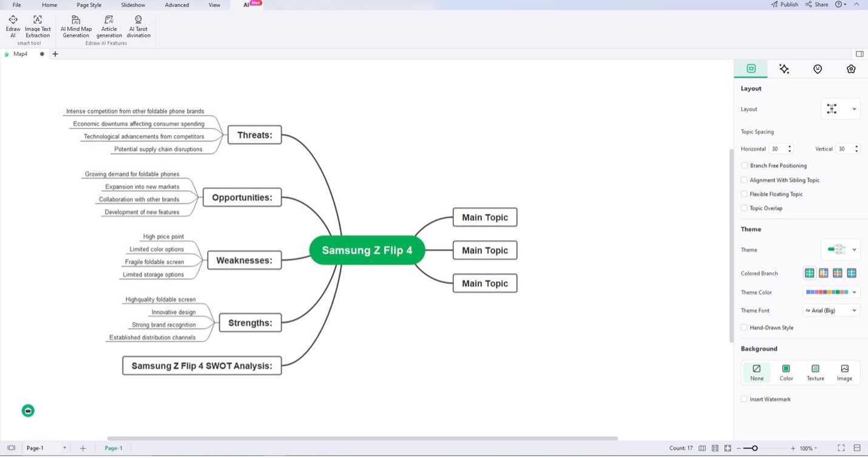Select the Map4 document tab
Screen dimensions: 868x458
coord(21,54)
